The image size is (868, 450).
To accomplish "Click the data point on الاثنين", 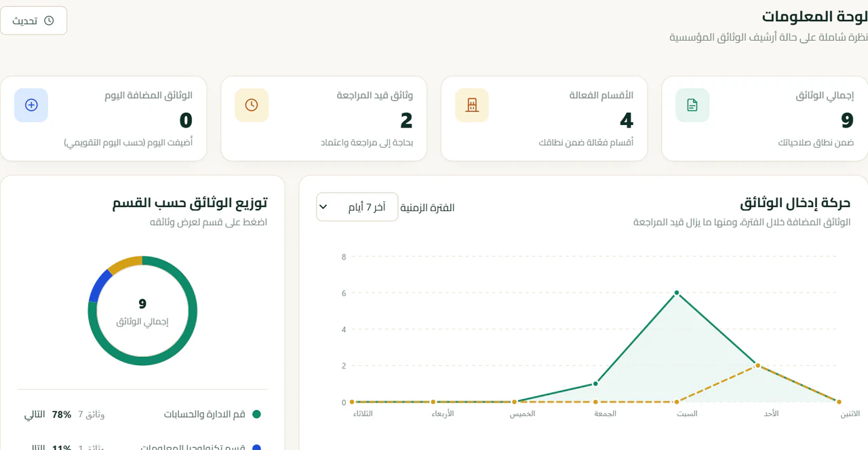I will click(x=839, y=402).
